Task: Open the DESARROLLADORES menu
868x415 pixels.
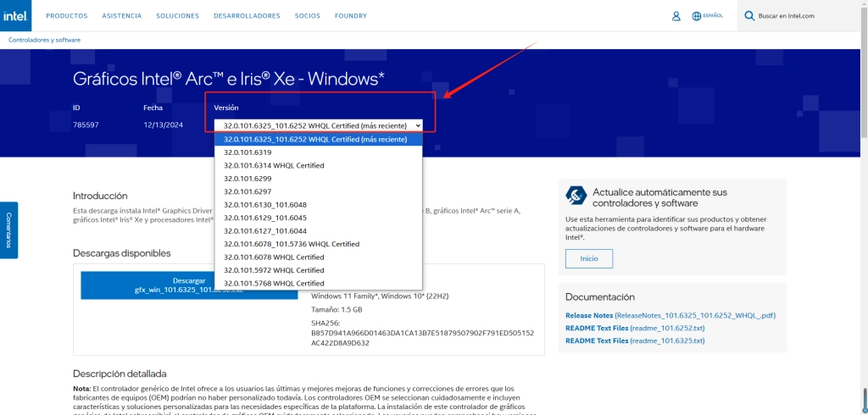Action: 247,16
